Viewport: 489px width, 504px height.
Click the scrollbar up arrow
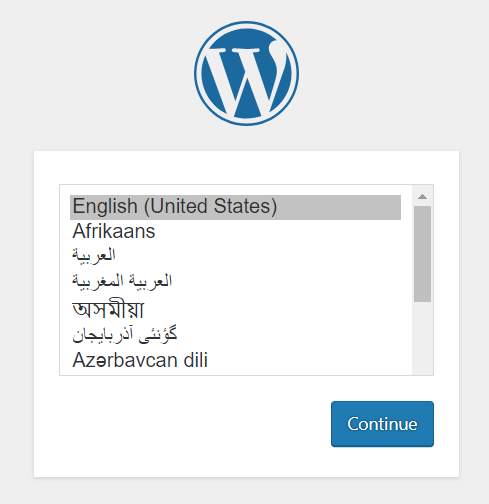423,196
